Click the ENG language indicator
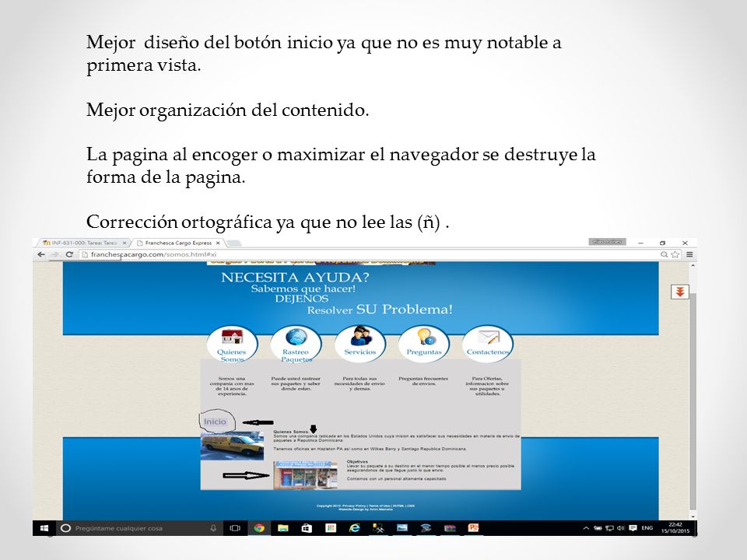747x560 pixels. (647, 528)
